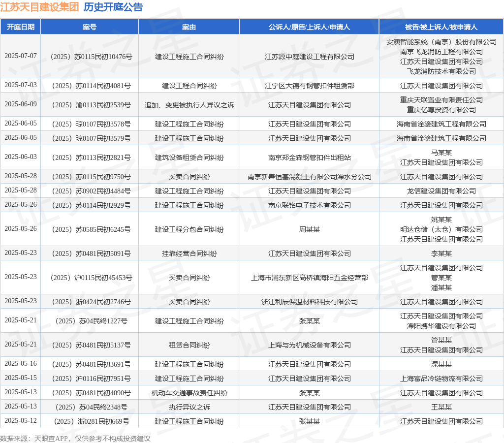Select the 案号 column header
Viewport: 504px width, 443px height.
[x=90, y=27]
